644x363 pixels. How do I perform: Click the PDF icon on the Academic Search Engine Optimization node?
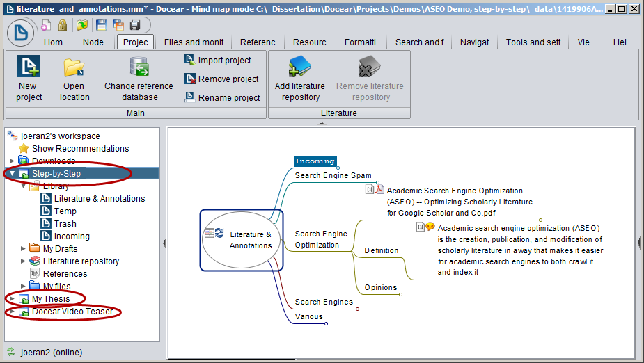pos(379,189)
